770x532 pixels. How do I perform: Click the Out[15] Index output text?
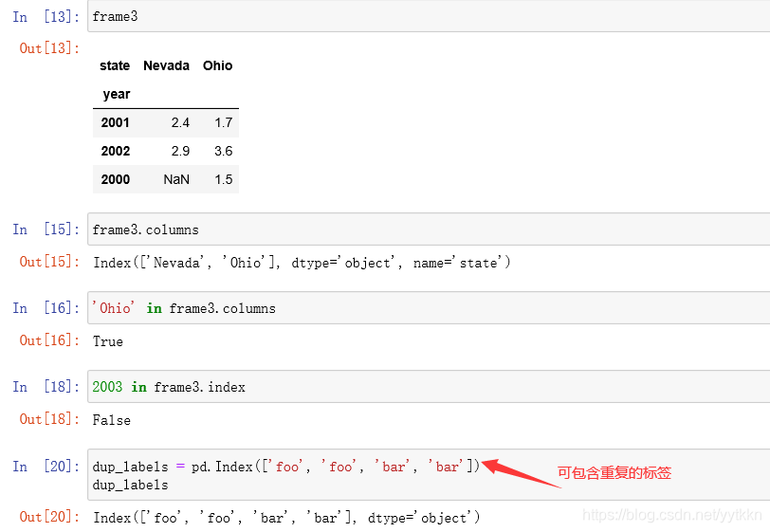pos(302,263)
